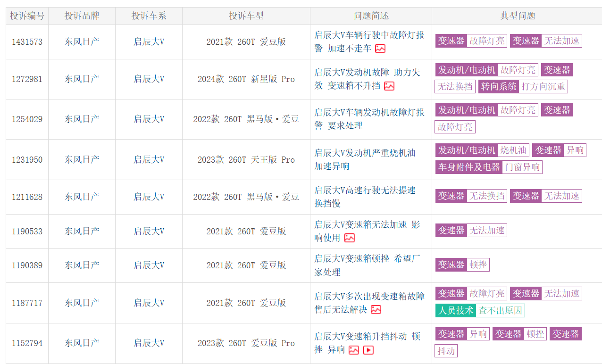Click 变速器 故障灯亮 tag in row 1187717

click(471, 293)
